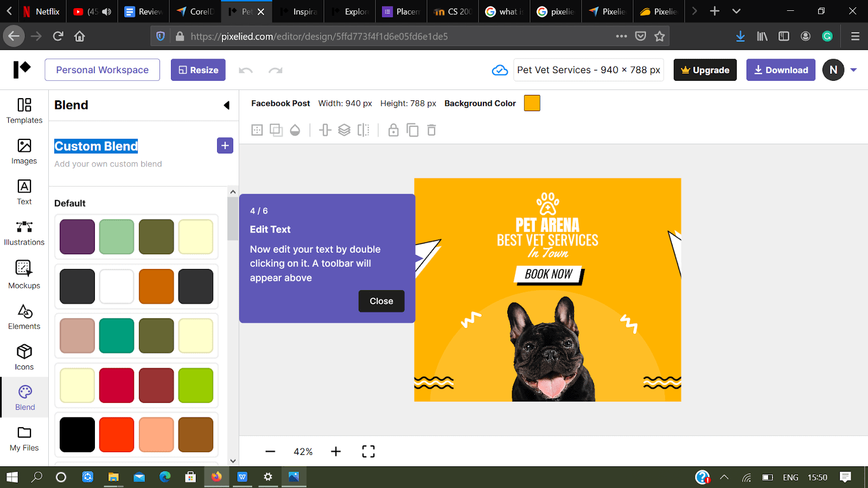Switch to the 'what i' Google tab

pyautogui.click(x=505, y=11)
